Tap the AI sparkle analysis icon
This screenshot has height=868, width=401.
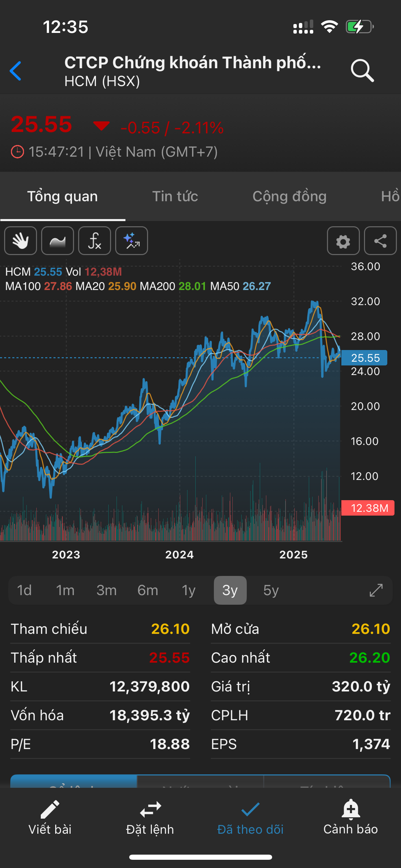coord(132,241)
